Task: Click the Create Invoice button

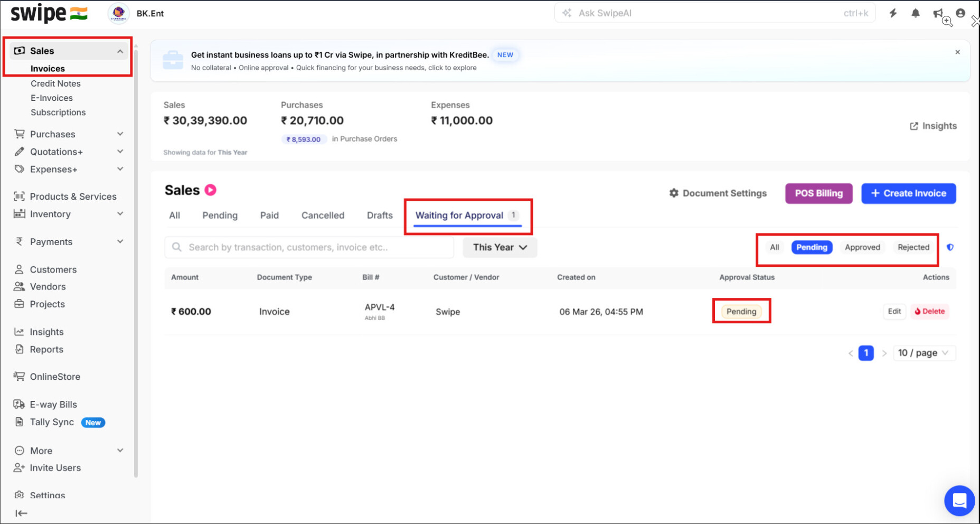Action: (908, 193)
